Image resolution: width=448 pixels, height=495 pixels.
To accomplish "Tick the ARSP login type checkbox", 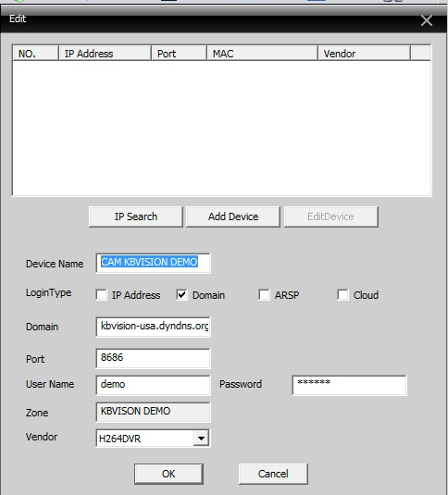I will pos(264,295).
